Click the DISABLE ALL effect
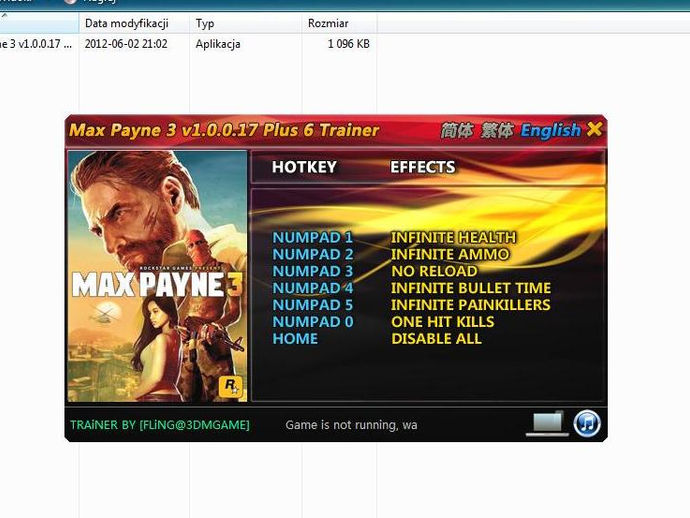 click(x=436, y=338)
